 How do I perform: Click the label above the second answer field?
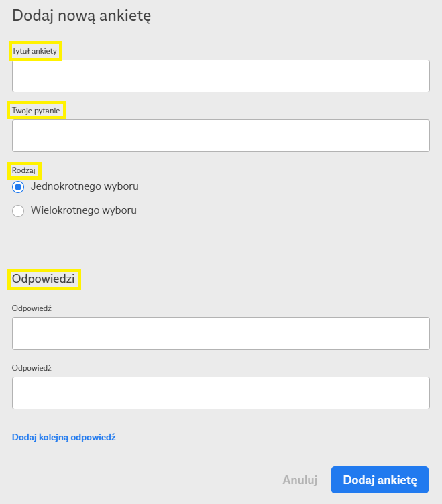[32, 368]
